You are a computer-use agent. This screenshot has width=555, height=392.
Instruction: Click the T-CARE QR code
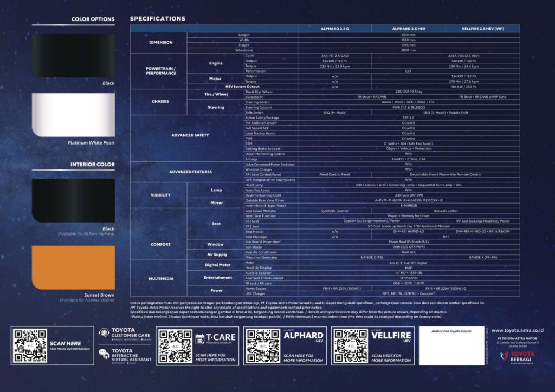point(175,345)
